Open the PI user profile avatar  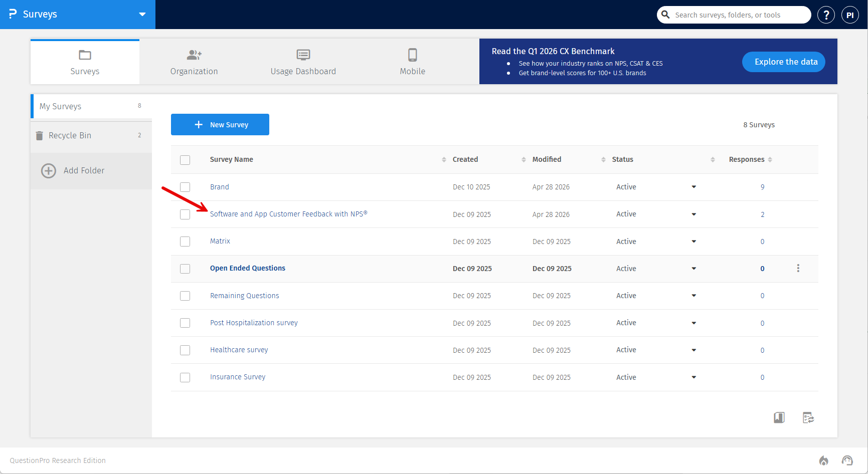click(850, 15)
